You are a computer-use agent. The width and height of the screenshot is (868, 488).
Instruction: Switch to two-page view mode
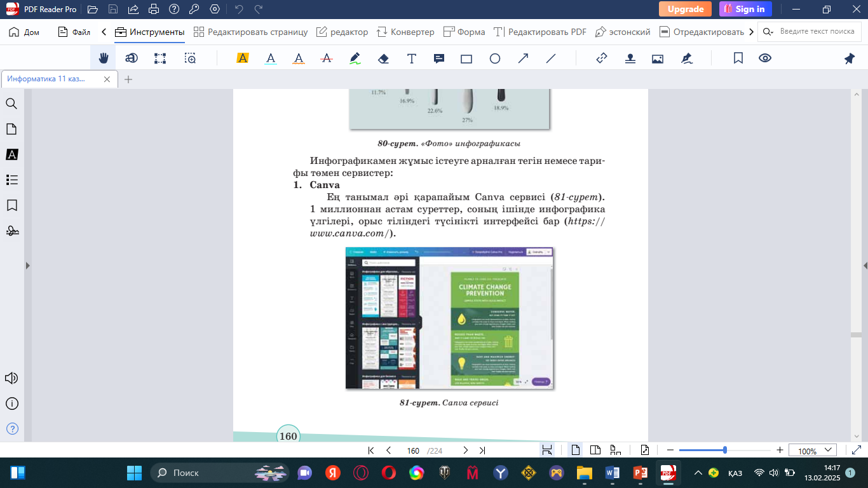coord(595,451)
